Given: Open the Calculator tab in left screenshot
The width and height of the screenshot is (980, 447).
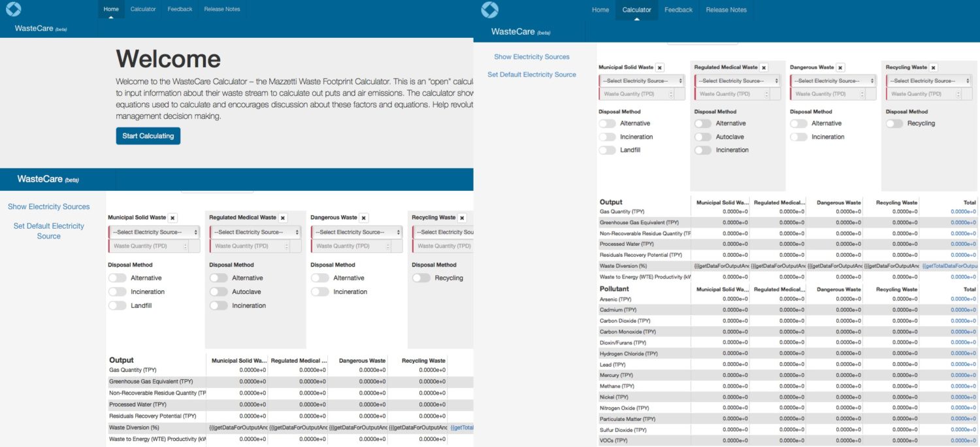Looking at the screenshot, I should click(143, 9).
